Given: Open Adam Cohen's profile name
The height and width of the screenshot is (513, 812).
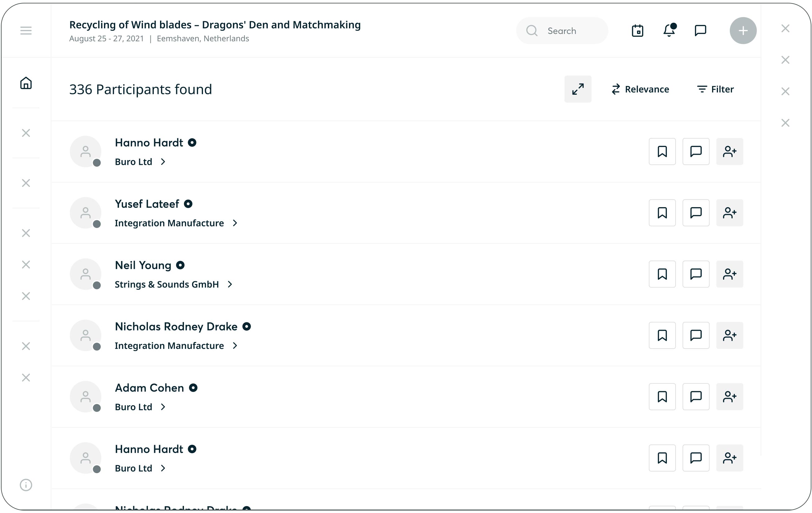Looking at the screenshot, I should 149,388.
